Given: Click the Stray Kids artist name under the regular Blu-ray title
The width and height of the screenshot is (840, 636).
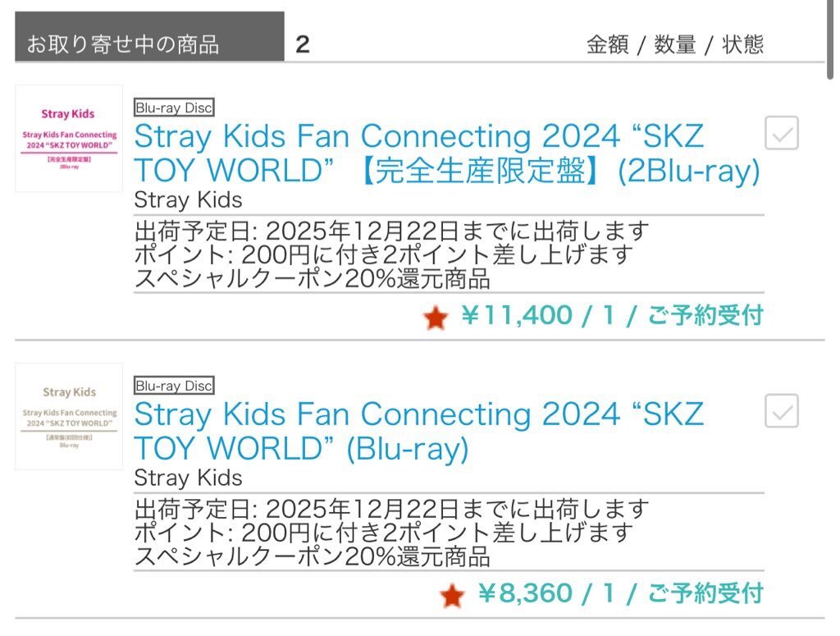Looking at the screenshot, I should pos(188,478).
